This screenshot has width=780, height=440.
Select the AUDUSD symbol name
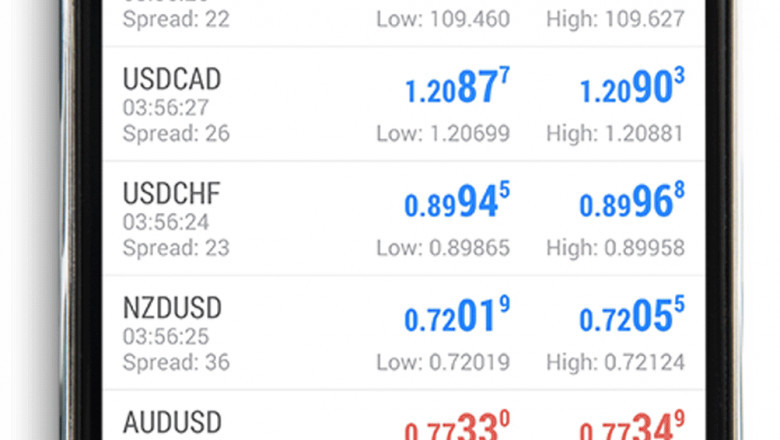tap(172, 422)
